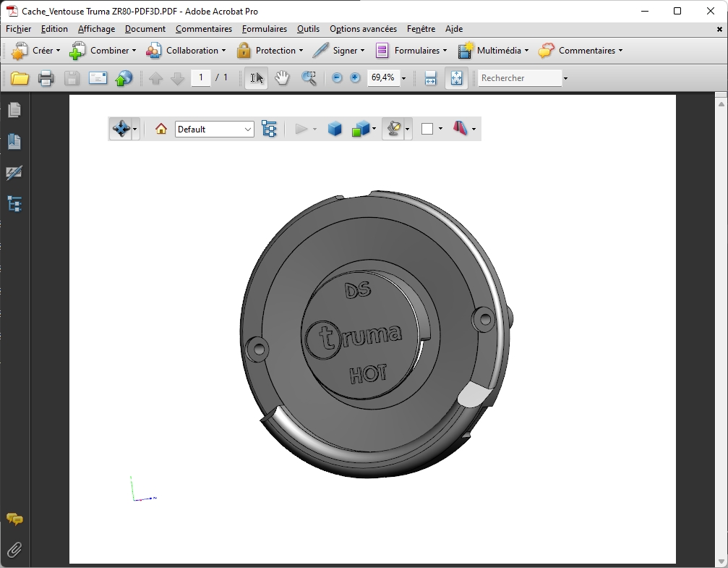728x568 pixels.
Task: Select the Hand pan tool
Action: coord(282,78)
